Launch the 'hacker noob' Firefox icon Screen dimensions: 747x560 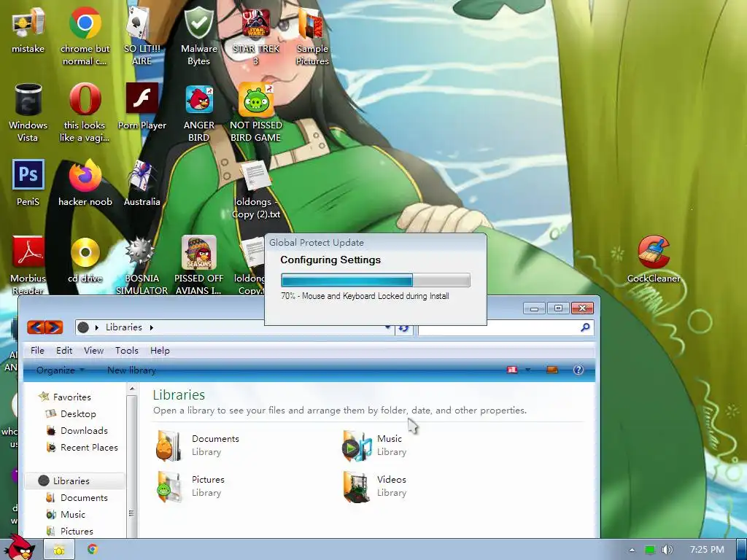[x=85, y=183]
